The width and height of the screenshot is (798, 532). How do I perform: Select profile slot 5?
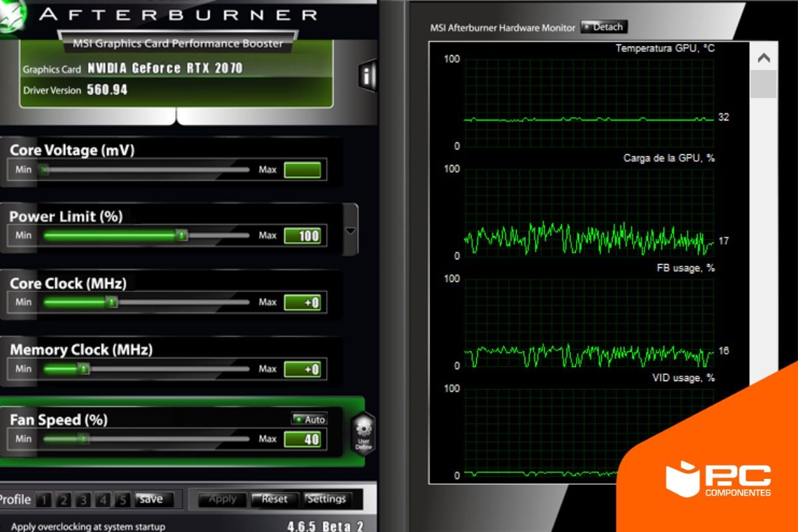[x=123, y=500]
